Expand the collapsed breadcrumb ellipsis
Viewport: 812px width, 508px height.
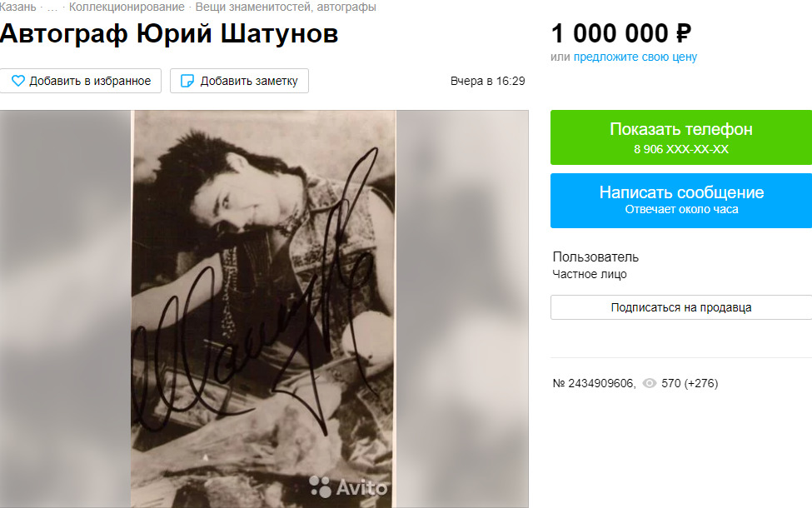52,7
